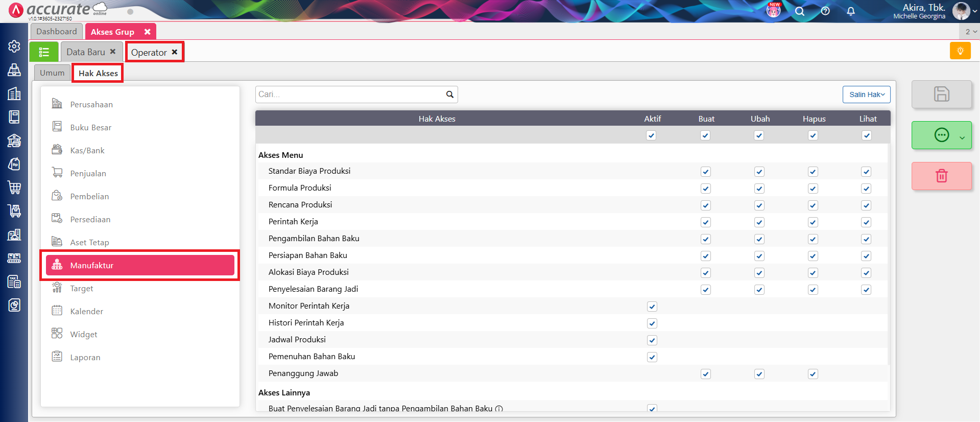Open the Salin Hak dropdown
This screenshot has height=422, width=980.
[866, 95]
